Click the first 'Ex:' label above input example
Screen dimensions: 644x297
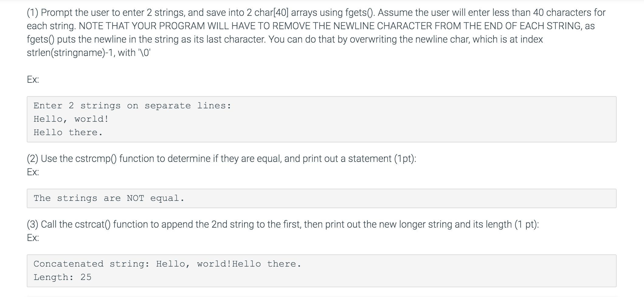(x=33, y=79)
